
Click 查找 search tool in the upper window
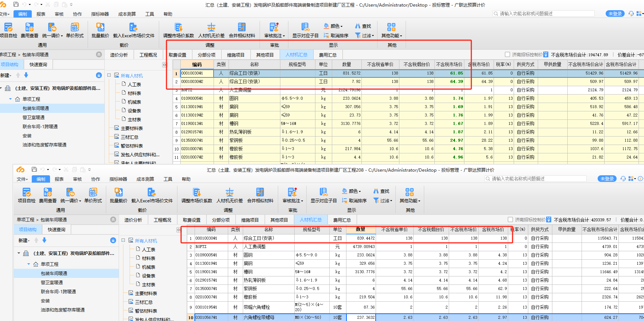coord(363,26)
